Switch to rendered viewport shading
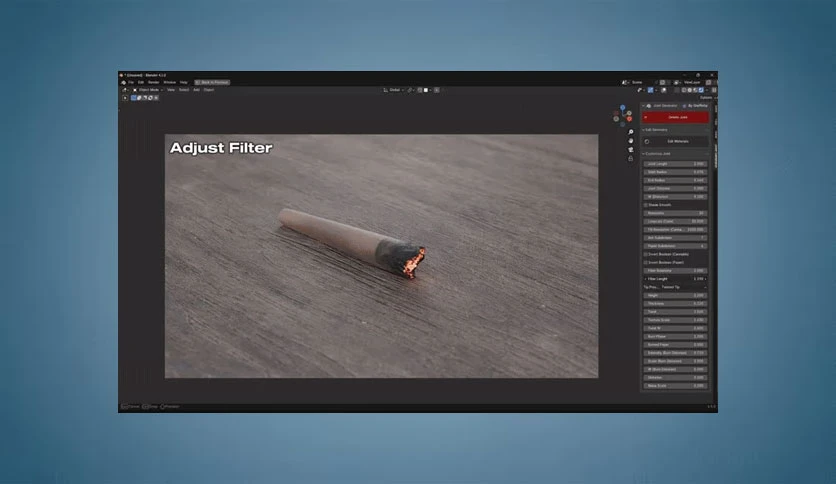This screenshot has width=836, height=484. (701, 90)
